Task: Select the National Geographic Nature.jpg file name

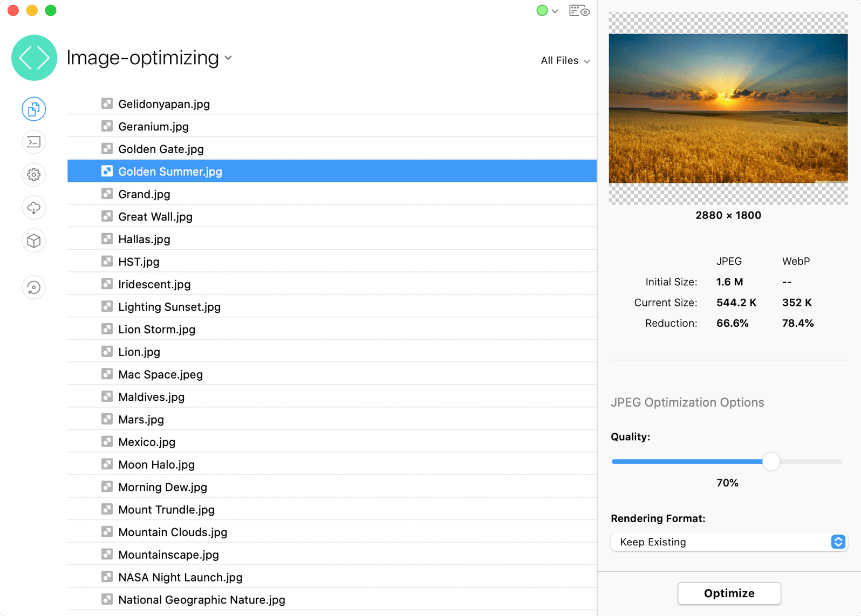Action: [x=202, y=600]
